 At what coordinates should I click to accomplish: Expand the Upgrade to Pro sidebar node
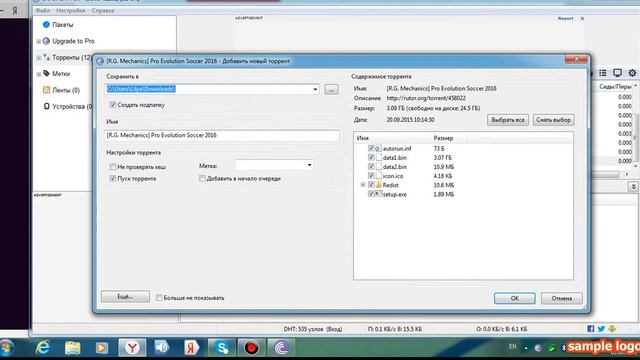tap(38, 41)
